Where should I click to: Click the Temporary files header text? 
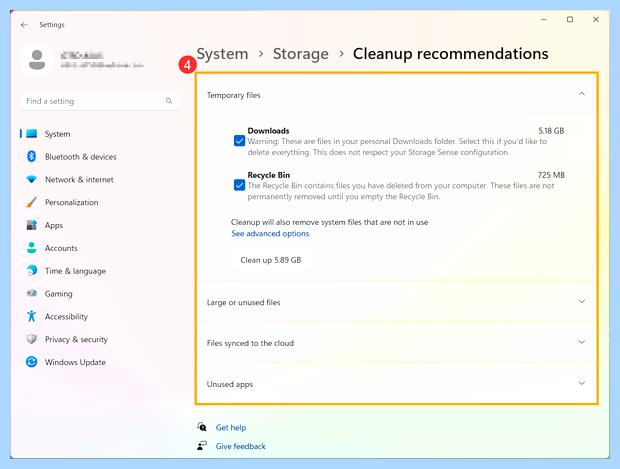tap(234, 95)
